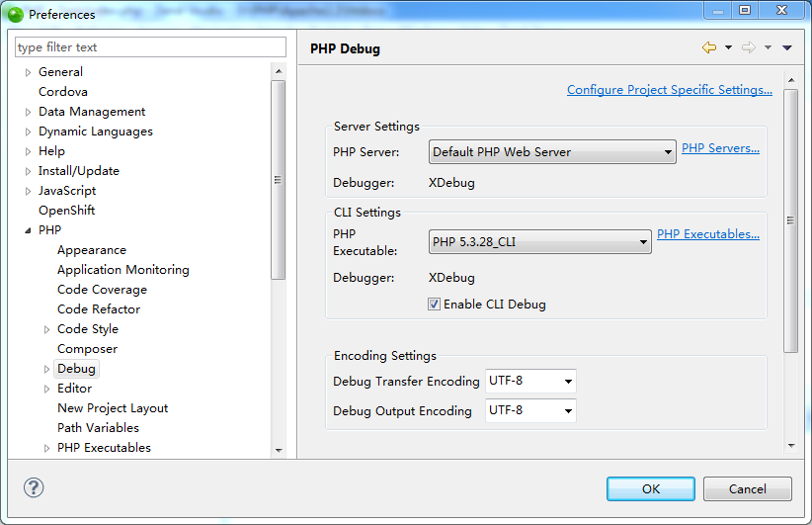Screen dimensions: 812x525
Task: Expand the Editor tree node
Action: click(x=46, y=389)
